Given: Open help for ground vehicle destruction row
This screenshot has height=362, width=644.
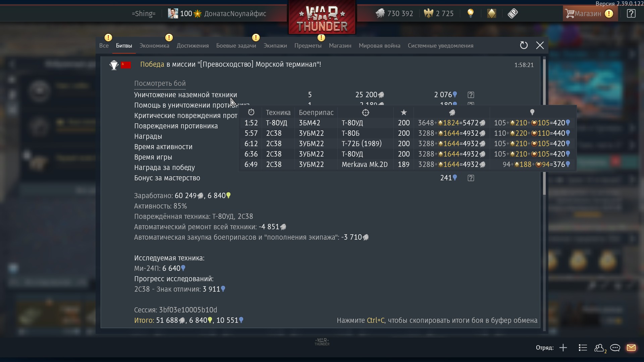Looking at the screenshot, I should pos(471,95).
